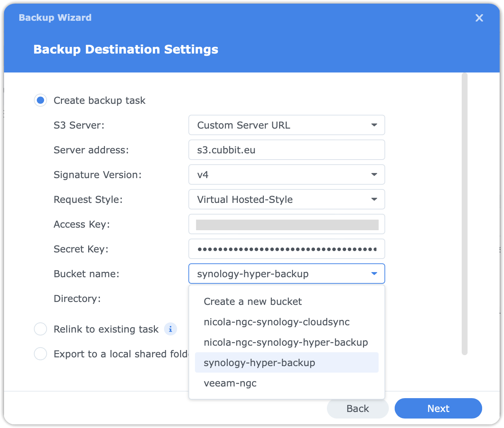Select the nicola-ngc-synology-cloudsync bucket
Viewport: 504px width, 428px height.
277,322
